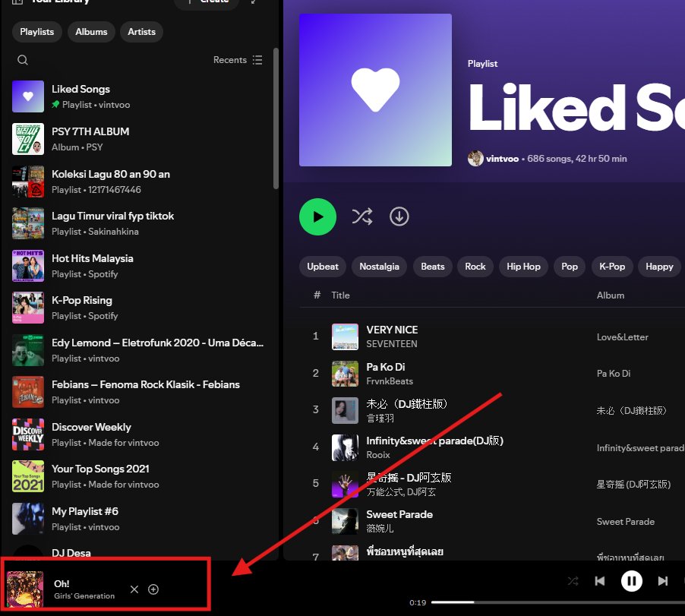Filter the library by Artists
This screenshot has width=685, height=616.
tap(141, 32)
